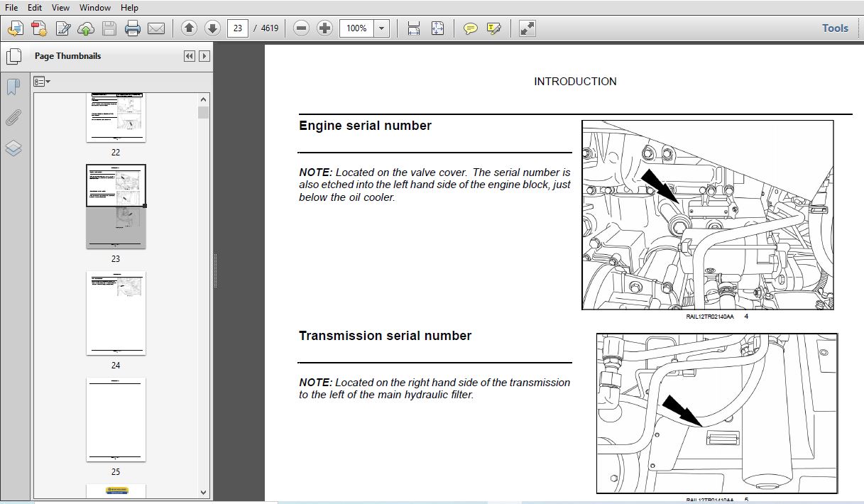The height and width of the screenshot is (504, 864).
Task: Click the thumbnail label '24'
Action: click(x=116, y=366)
